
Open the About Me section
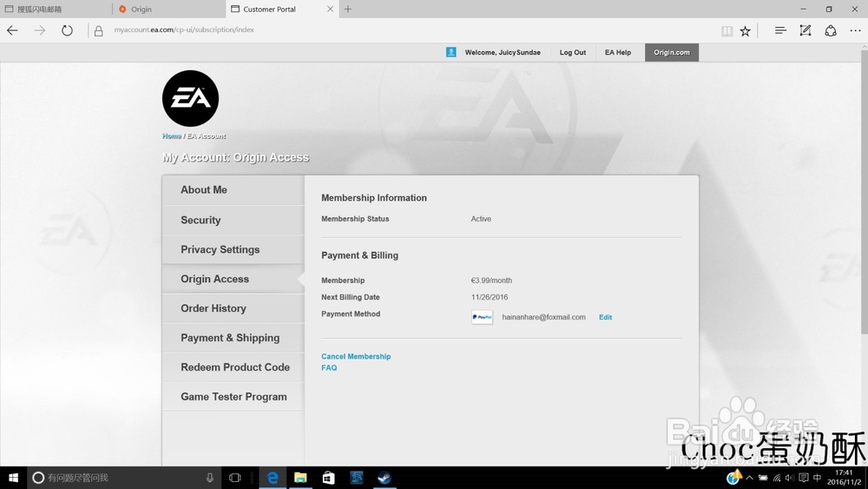[x=233, y=190]
